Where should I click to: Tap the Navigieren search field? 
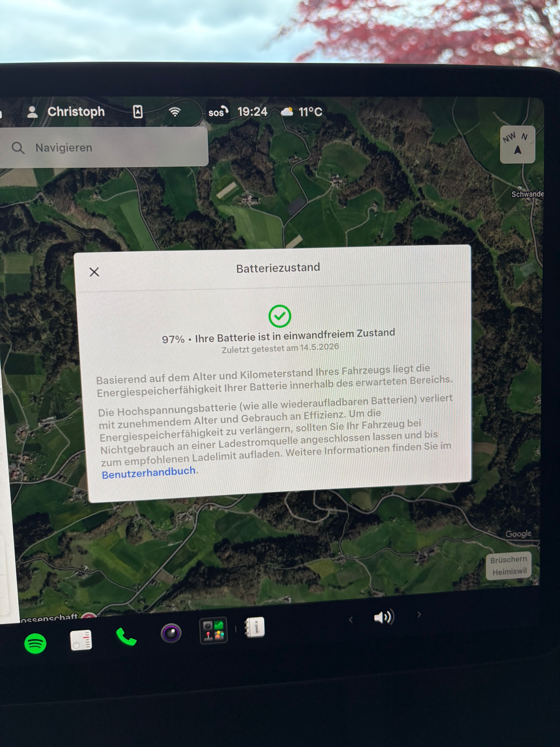(x=104, y=147)
